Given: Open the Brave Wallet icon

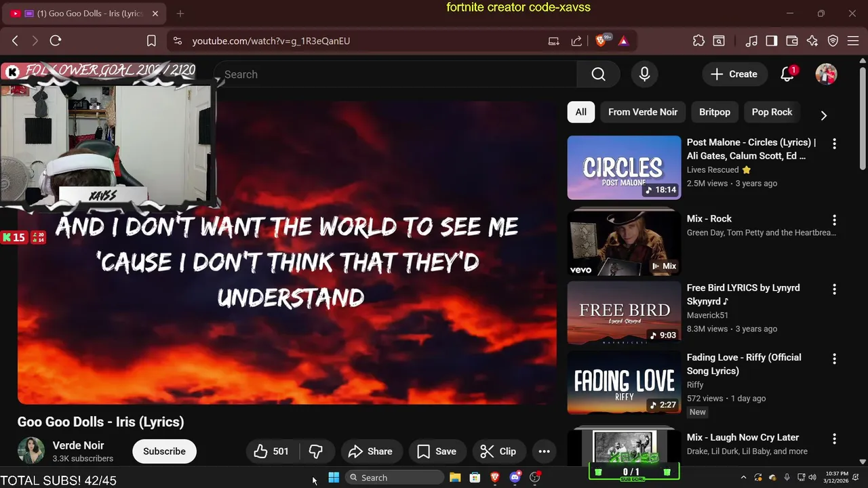Looking at the screenshot, I should [x=792, y=41].
